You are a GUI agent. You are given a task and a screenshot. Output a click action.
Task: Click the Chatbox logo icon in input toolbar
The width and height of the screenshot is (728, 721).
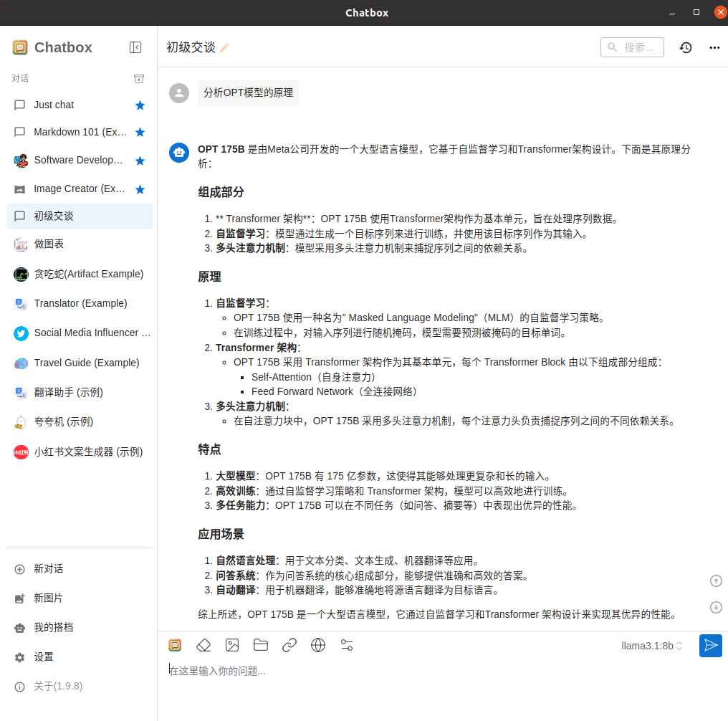[x=175, y=645]
